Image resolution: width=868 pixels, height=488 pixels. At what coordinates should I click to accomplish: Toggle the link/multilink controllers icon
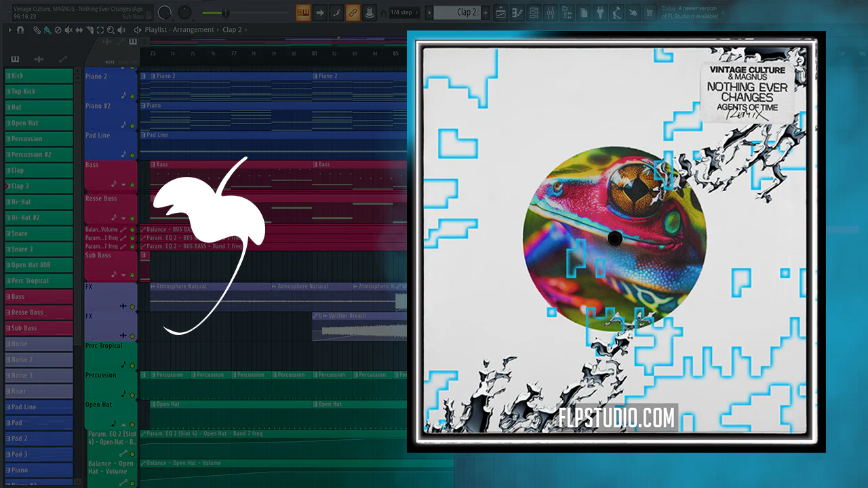tap(353, 12)
